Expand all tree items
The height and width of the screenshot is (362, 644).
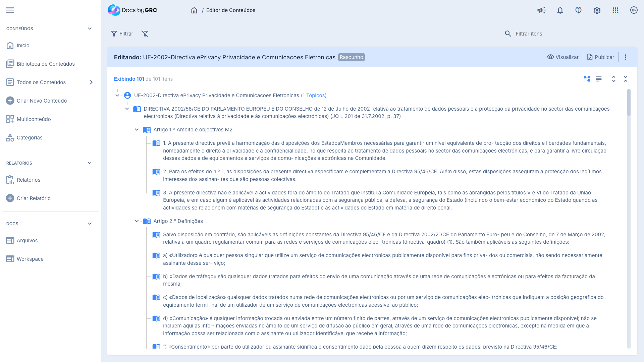613,79
